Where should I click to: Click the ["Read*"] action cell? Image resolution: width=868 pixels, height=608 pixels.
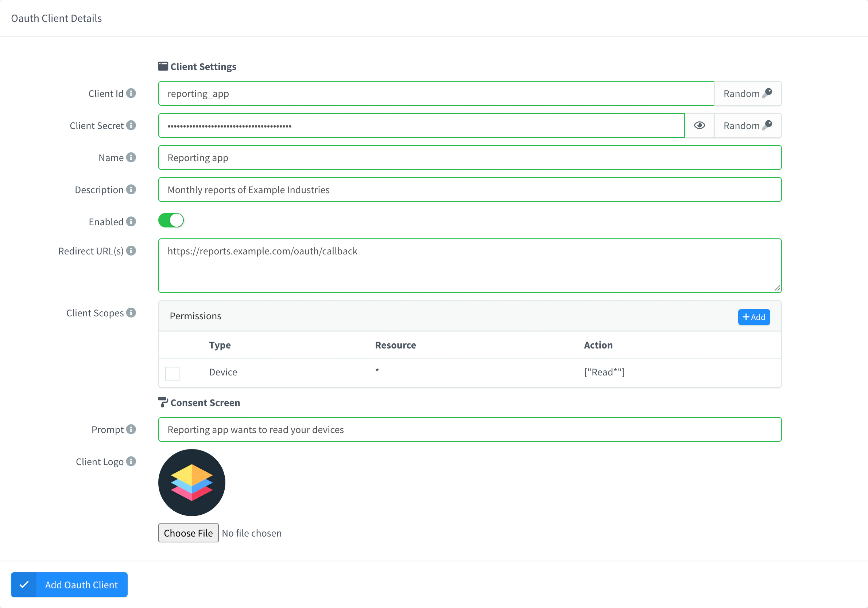tap(604, 372)
